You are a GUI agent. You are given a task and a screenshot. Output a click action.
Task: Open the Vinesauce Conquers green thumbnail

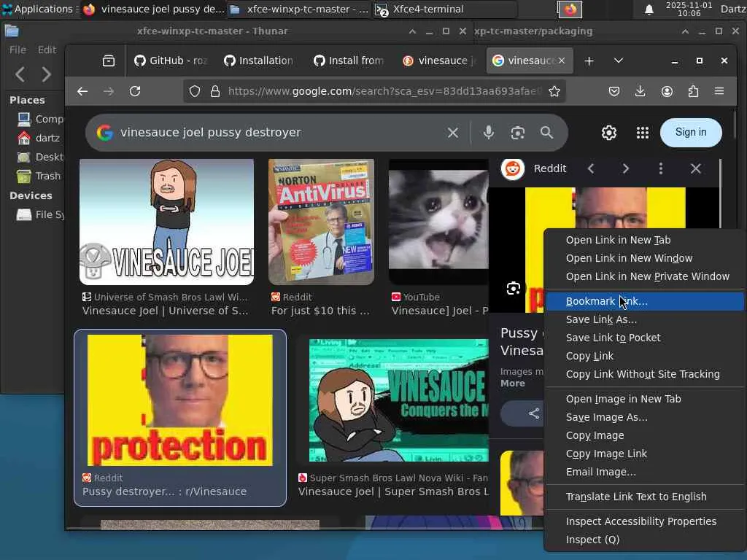[x=399, y=400]
